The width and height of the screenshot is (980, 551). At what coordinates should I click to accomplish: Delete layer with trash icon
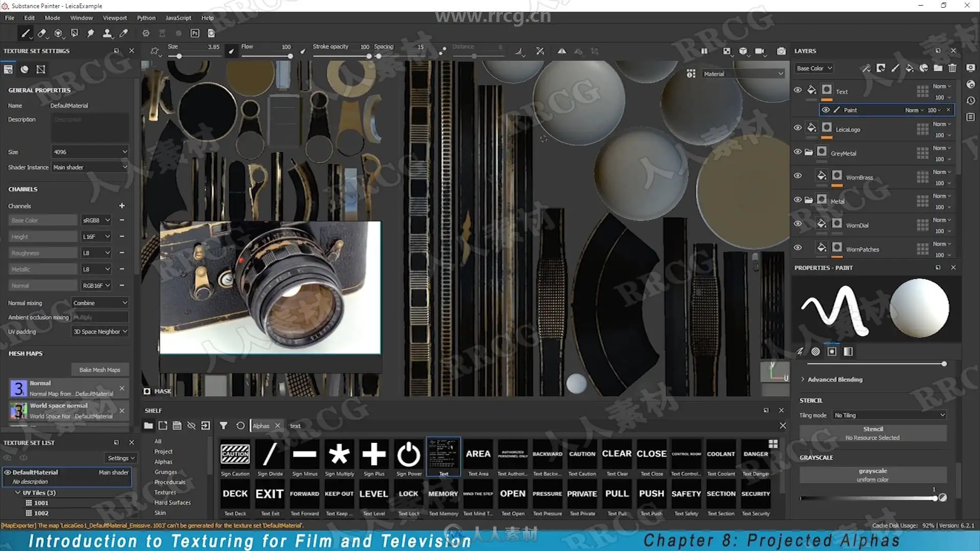pyautogui.click(x=952, y=68)
